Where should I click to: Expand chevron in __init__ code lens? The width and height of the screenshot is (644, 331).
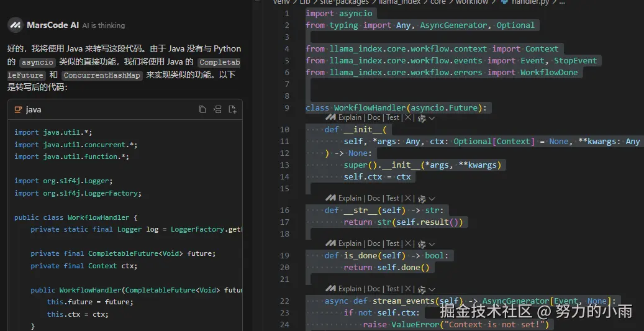[x=432, y=118]
